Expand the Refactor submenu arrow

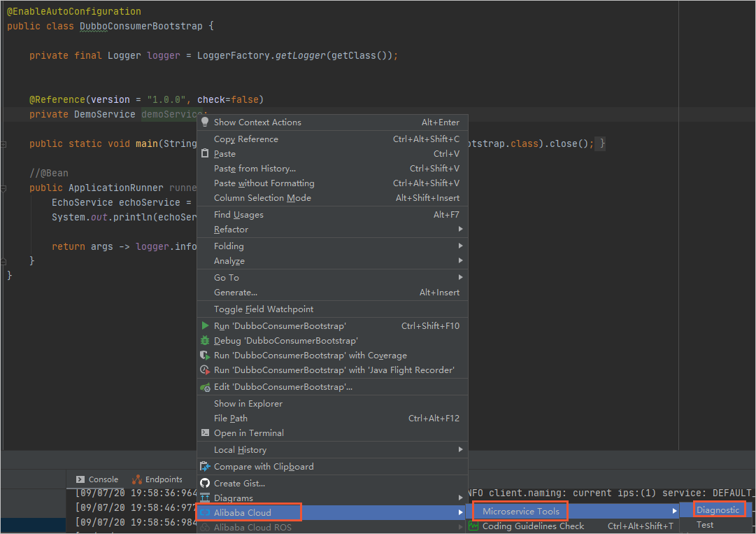[460, 229]
